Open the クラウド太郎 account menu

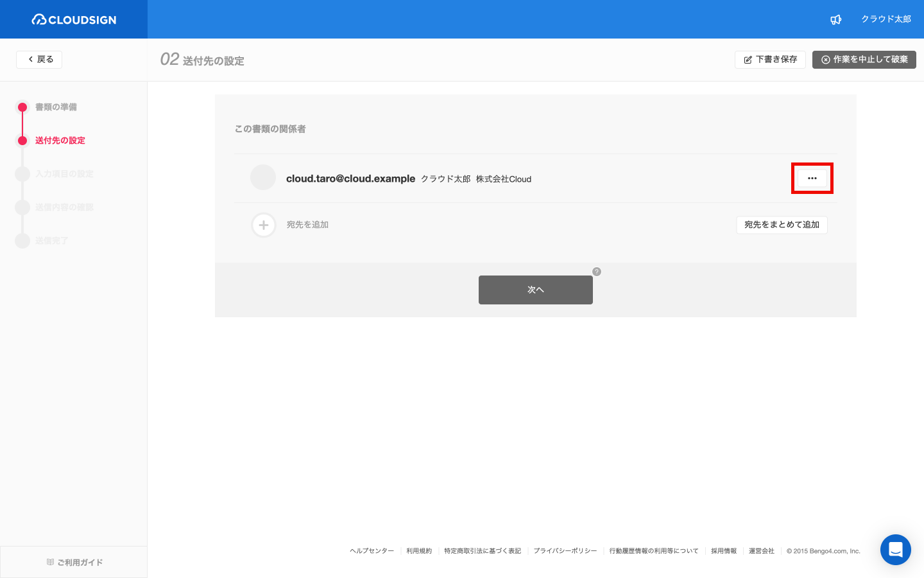point(886,19)
